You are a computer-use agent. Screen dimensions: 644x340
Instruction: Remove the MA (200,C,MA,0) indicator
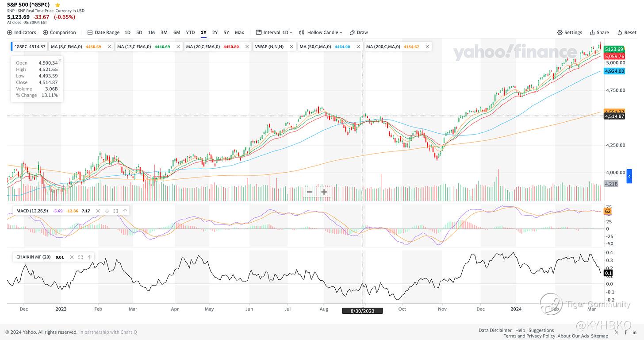[427, 46]
